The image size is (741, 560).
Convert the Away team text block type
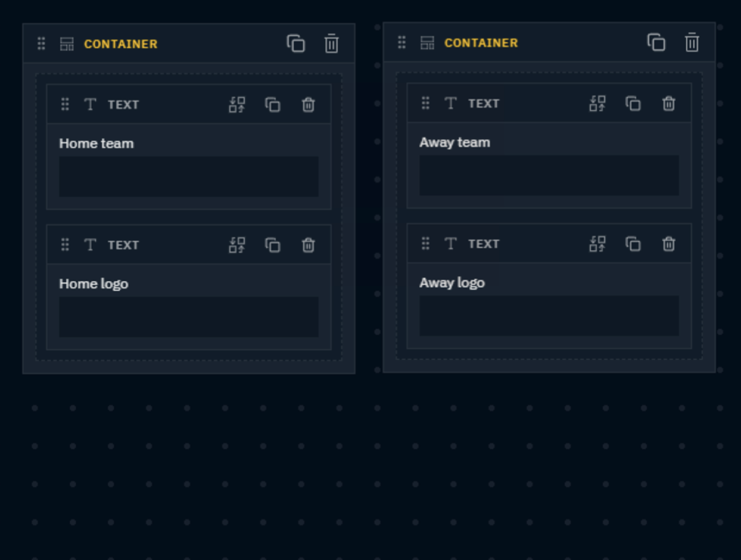597,103
